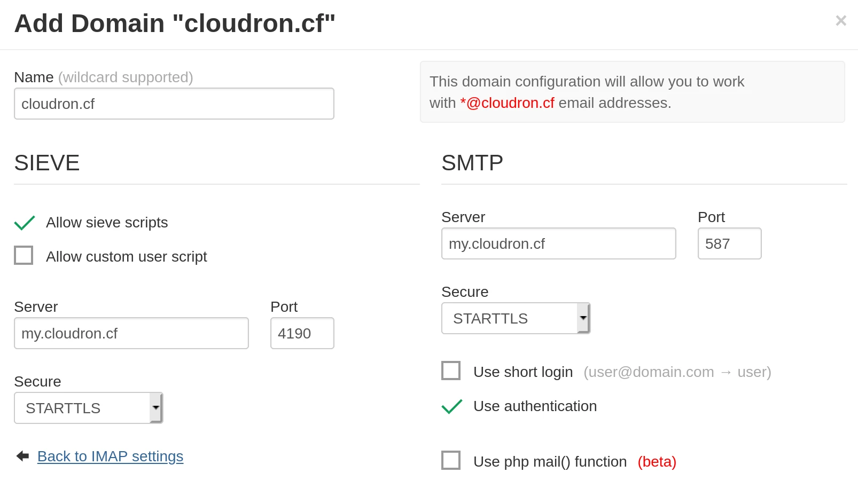The width and height of the screenshot is (858, 504).
Task: Click the domain configuration info box
Action: (633, 92)
